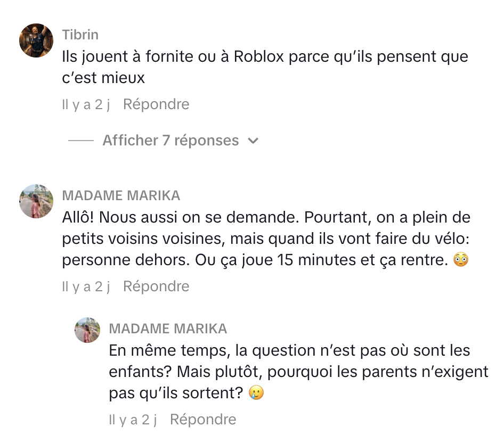Click the MADAME MARIKA username on the nested reply

tap(168, 329)
